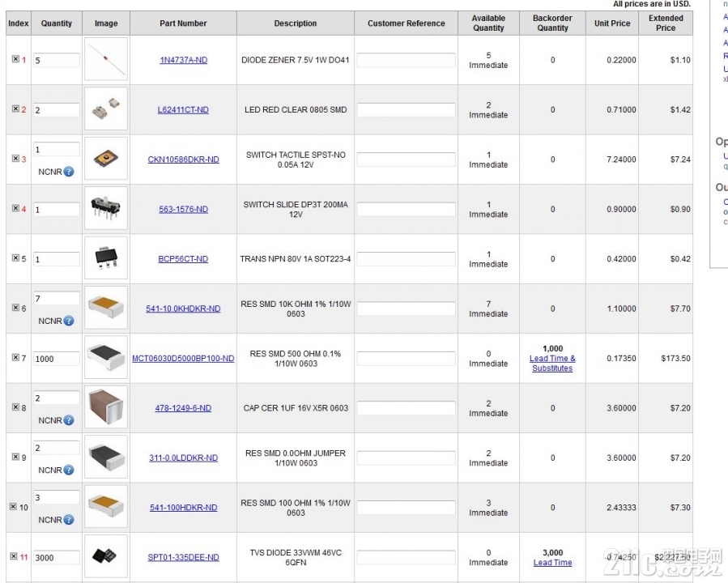Open the BCP56CT-ND part link
Screen dimensions: 728x583
183,259
